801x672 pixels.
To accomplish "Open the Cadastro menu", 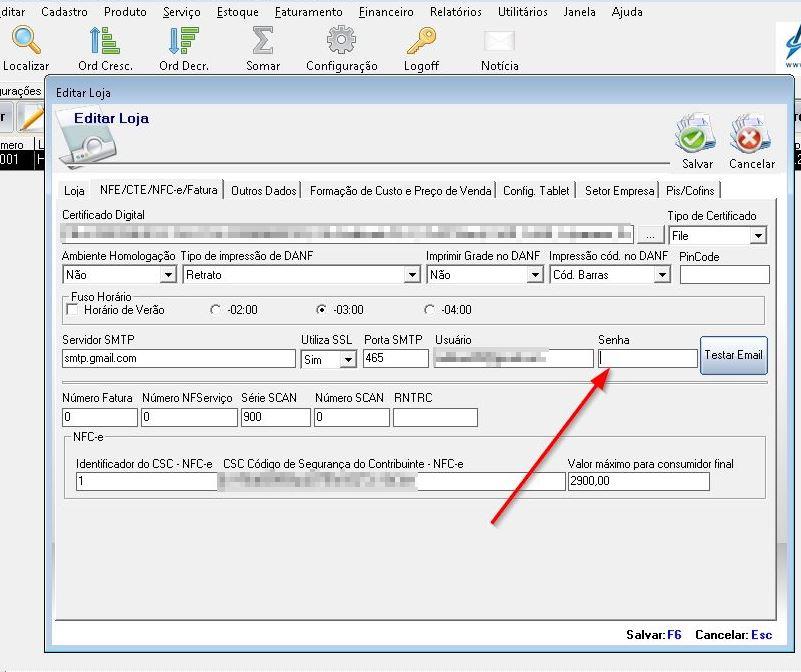I will [64, 11].
